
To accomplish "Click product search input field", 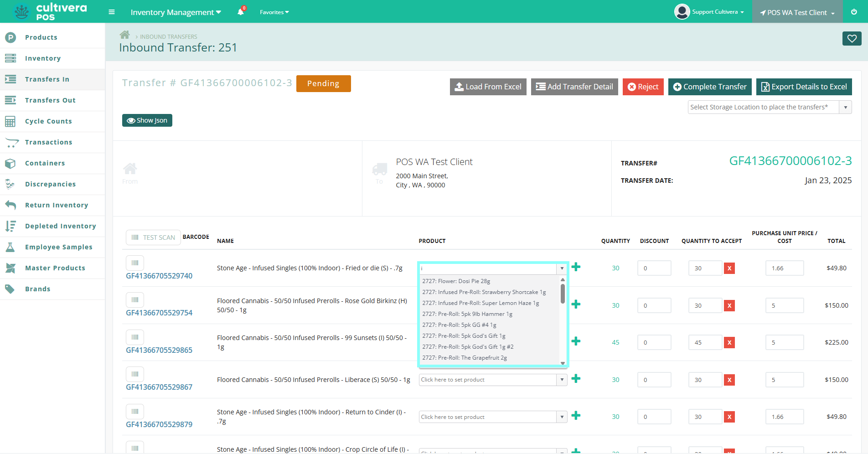I will pos(488,268).
